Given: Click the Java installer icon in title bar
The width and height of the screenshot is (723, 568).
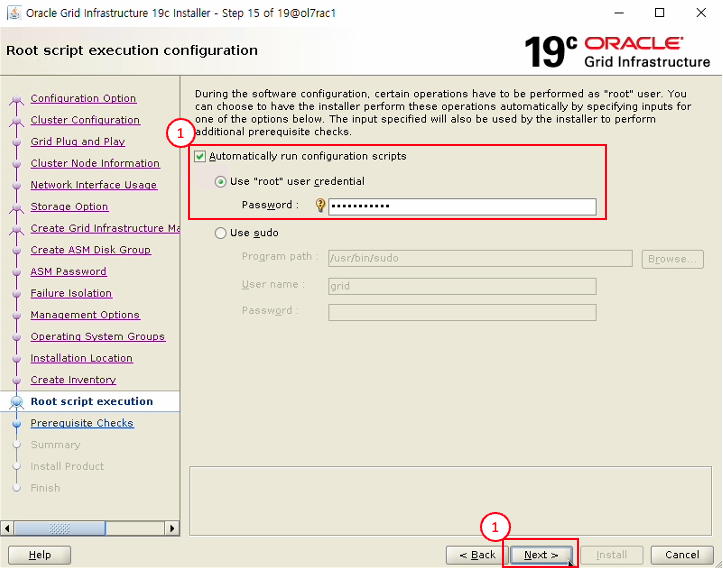Looking at the screenshot, I should click(13, 12).
